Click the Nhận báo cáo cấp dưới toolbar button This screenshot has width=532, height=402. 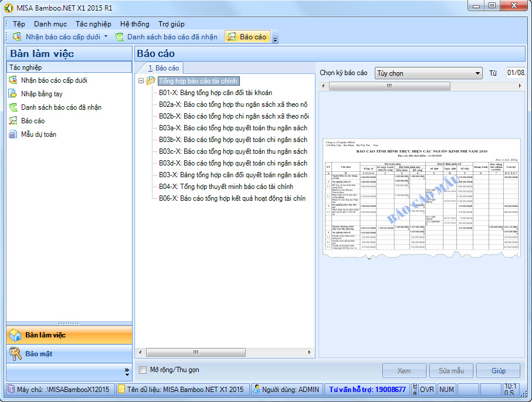(x=60, y=36)
